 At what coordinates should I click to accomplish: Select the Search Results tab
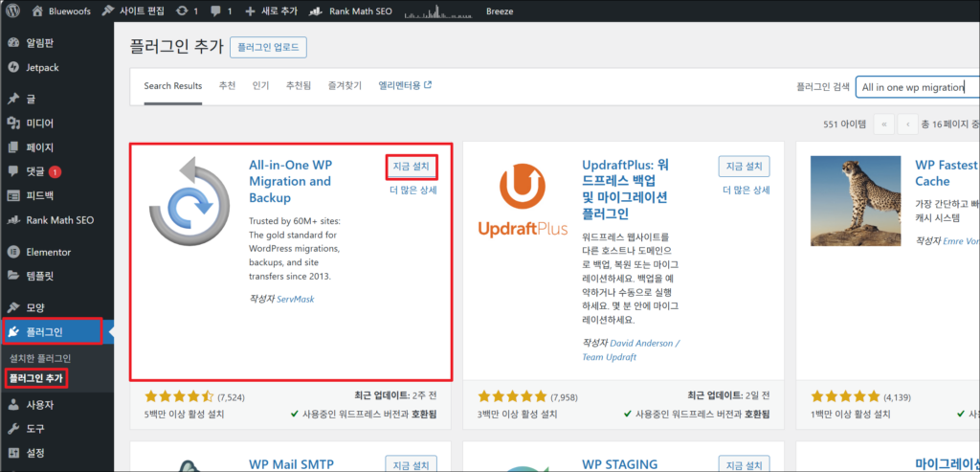click(173, 85)
